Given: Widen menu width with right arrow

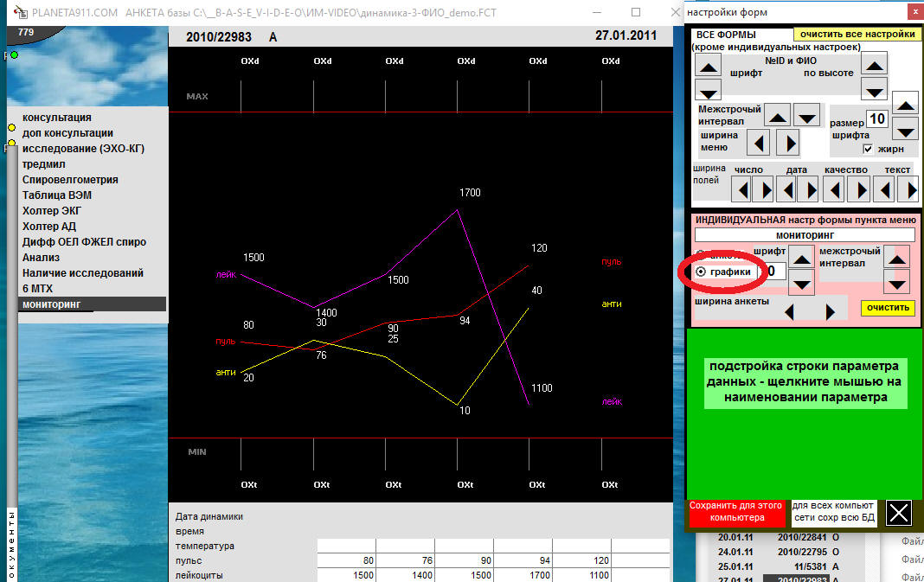Looking at the screenshot, I should click(787, 142).
